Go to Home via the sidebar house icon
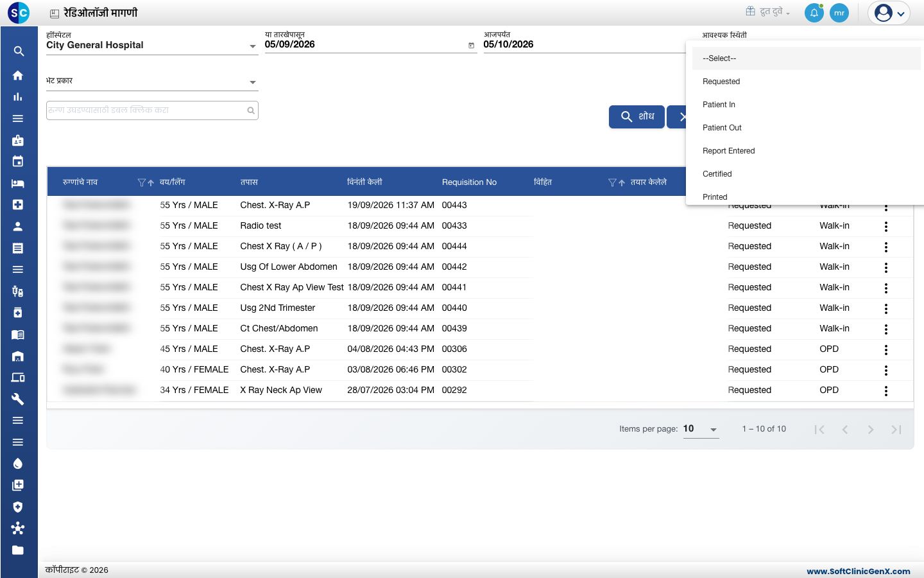 click(18, 75)
